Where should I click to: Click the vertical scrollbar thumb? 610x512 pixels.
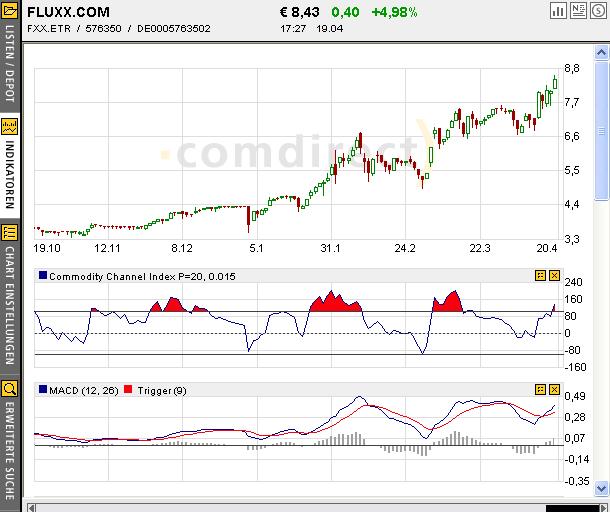pyautogui.click(x=601, y=131)
